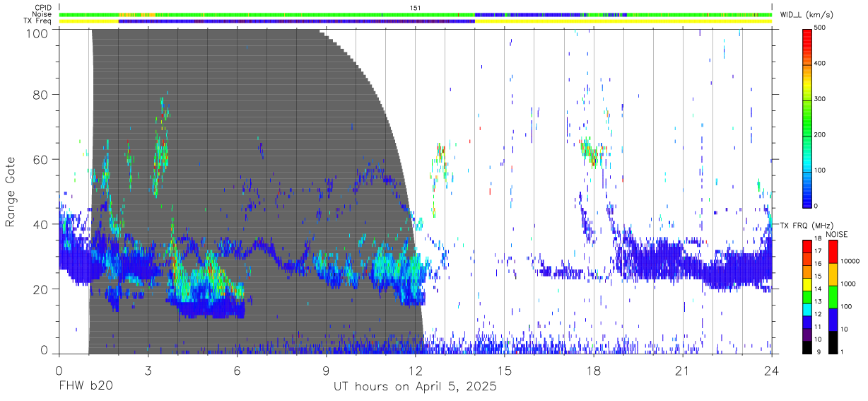Click the 9 UT hour axis tick

click(326, 370)
